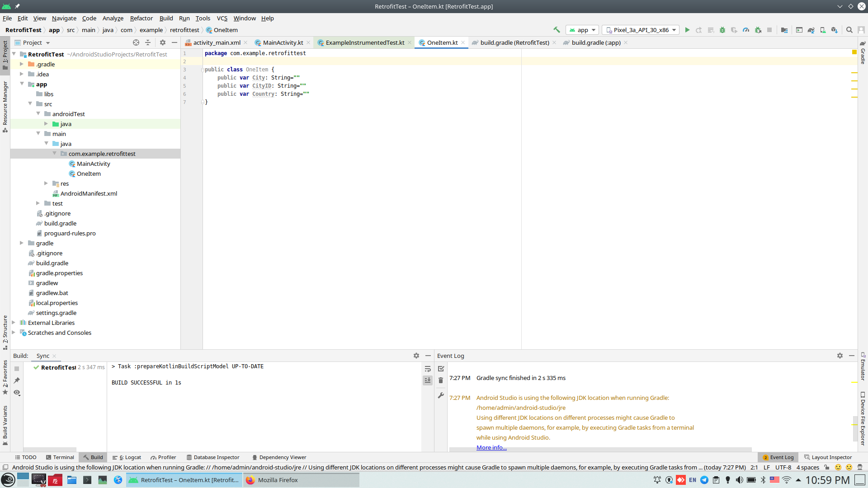Open the Profiler gauge icon in toolbar
868x488 pixels.
click(x=746, y=30)
